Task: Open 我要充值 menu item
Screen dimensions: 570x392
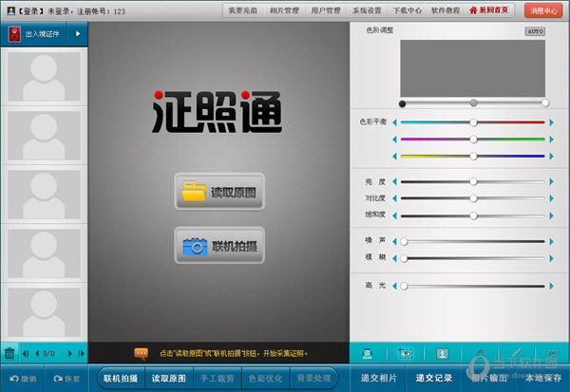Action: (x=243, y=10)
